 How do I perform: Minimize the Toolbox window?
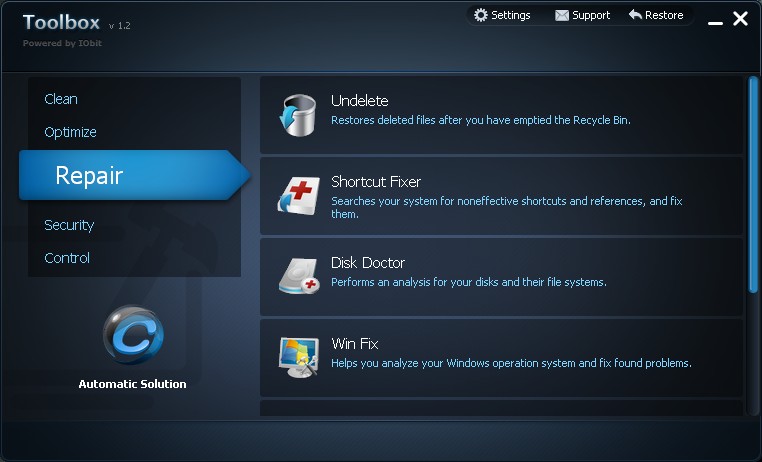(x=715, y=23)
